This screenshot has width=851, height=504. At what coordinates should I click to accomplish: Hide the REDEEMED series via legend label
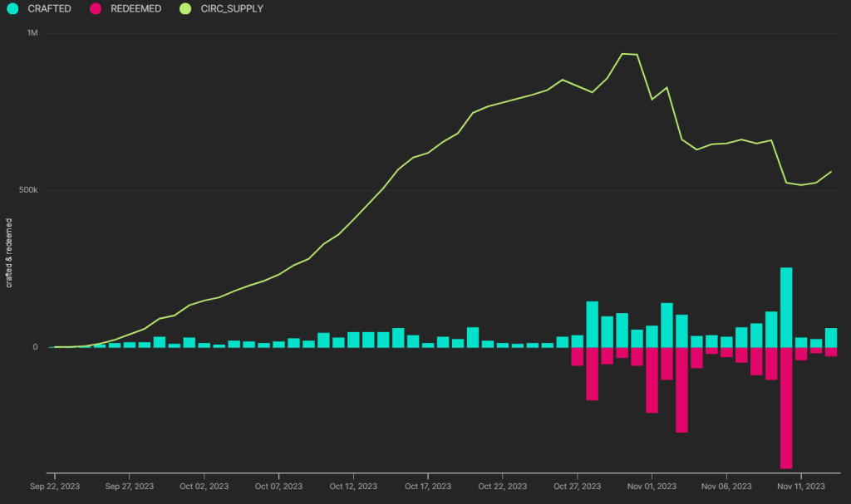(135, 8)
